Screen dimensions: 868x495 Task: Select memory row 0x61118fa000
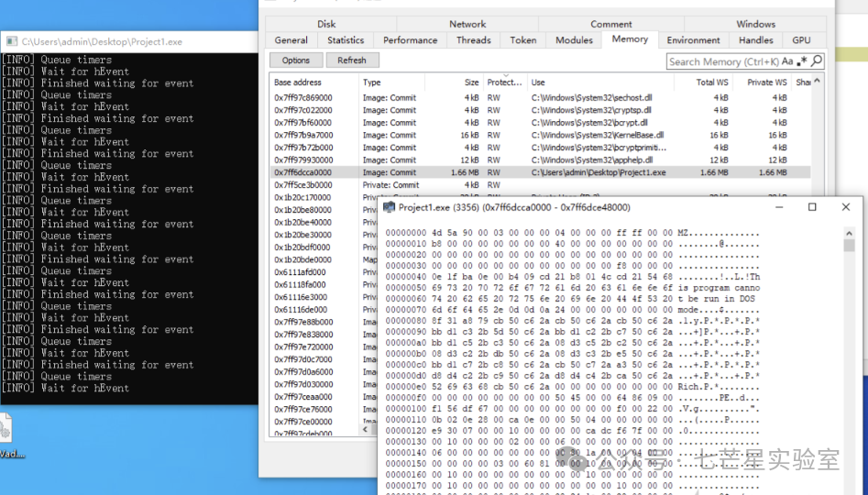click(324, 284)
